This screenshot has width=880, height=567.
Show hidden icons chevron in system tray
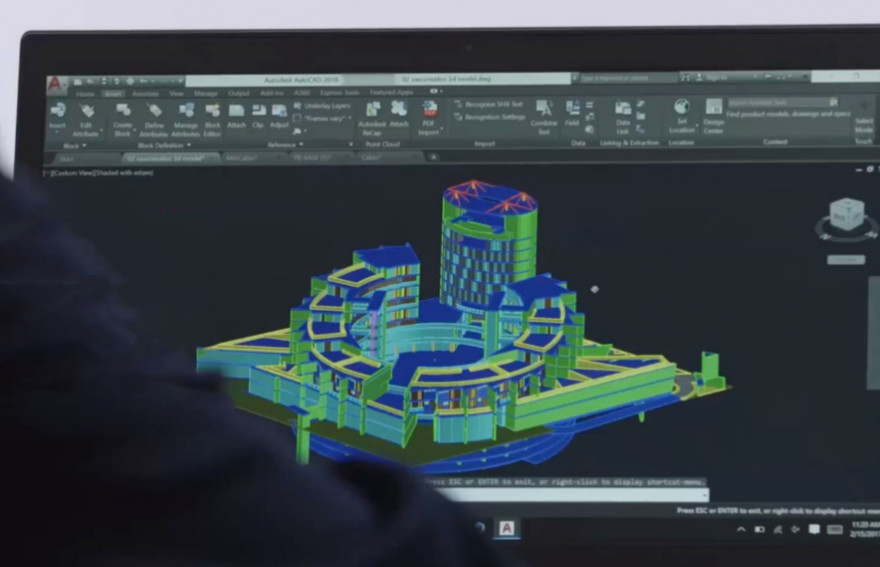(x=741, y=529)
